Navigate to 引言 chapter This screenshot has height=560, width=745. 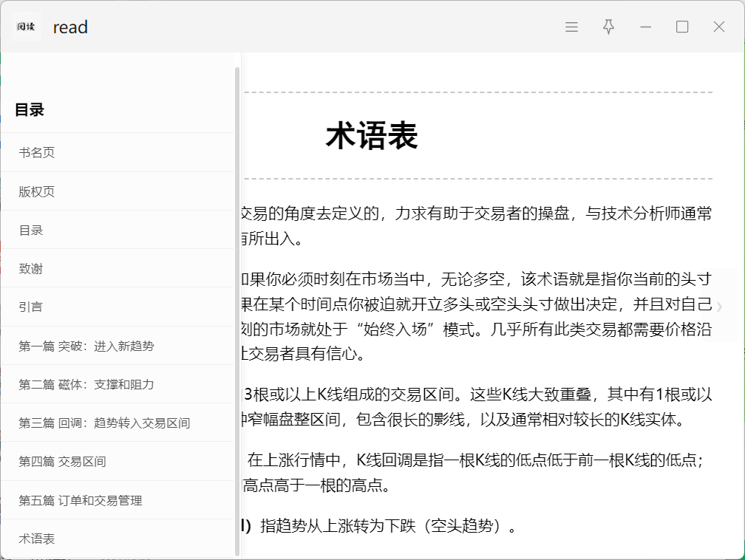(31, 307)
